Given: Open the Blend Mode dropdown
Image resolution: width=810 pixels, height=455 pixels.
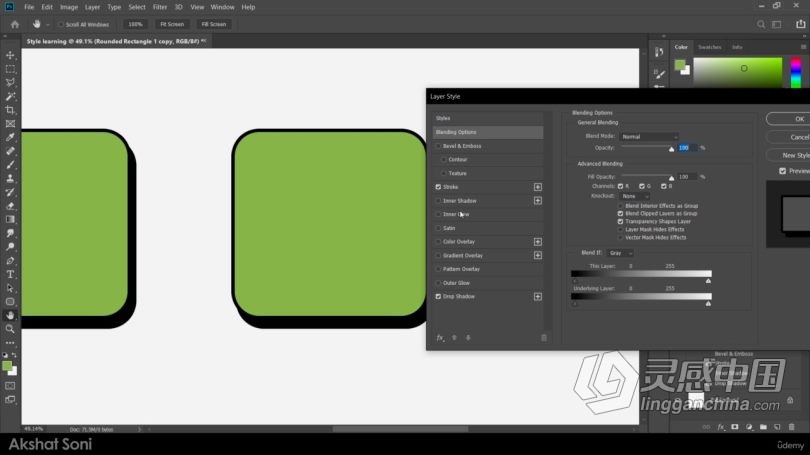Looking at the screenshot, I should pos(649,136).
